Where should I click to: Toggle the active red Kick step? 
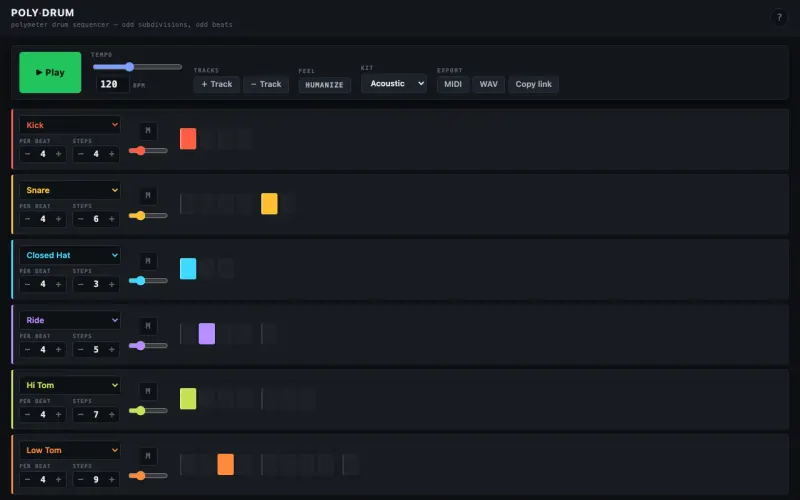(x=188, y=139)
